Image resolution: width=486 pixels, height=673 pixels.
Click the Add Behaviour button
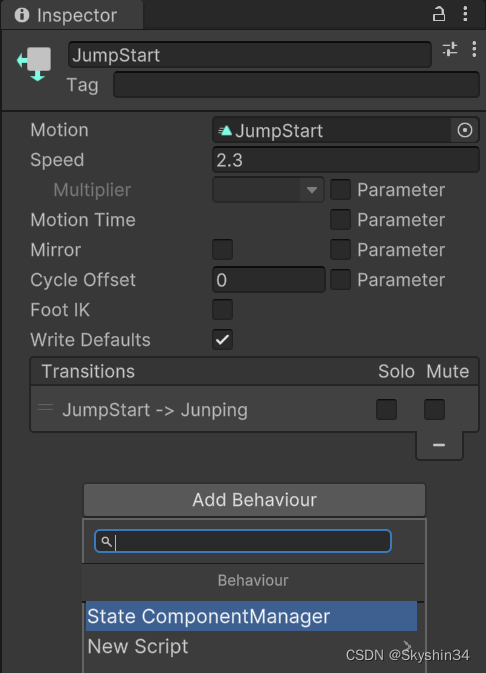point(254,500)
